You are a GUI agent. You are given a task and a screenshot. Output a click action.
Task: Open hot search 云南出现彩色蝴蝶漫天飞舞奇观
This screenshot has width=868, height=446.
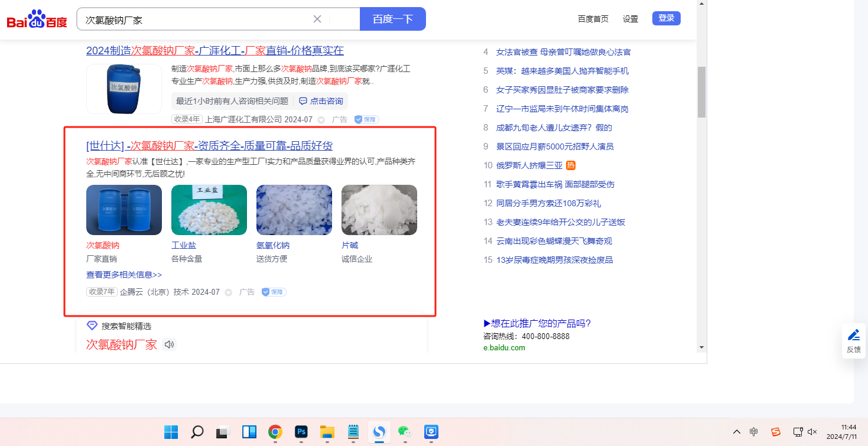coord(554,241)
